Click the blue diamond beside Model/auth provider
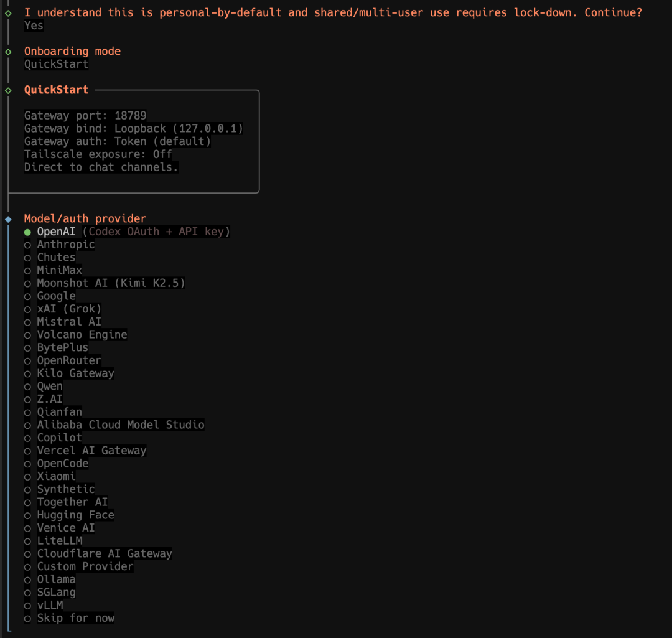The width and height of the screenshot is (672, 638). point(8,219)
